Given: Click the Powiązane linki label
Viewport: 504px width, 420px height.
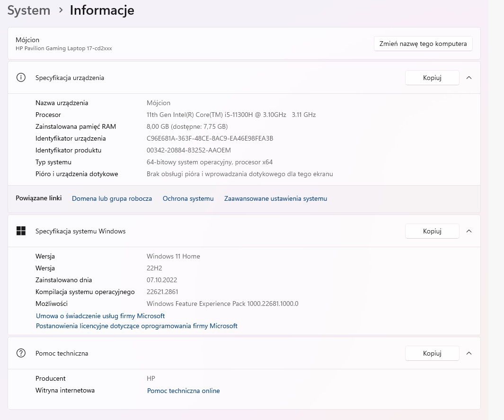Looking at the screenshot, I should [39, 198].
